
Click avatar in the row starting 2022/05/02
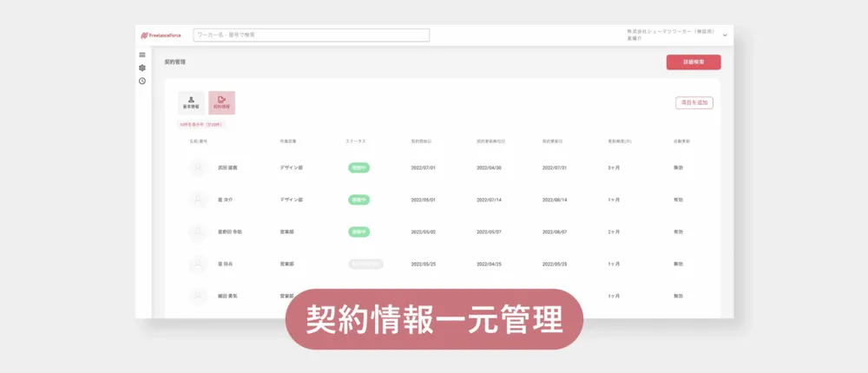(x=198, y=232)
